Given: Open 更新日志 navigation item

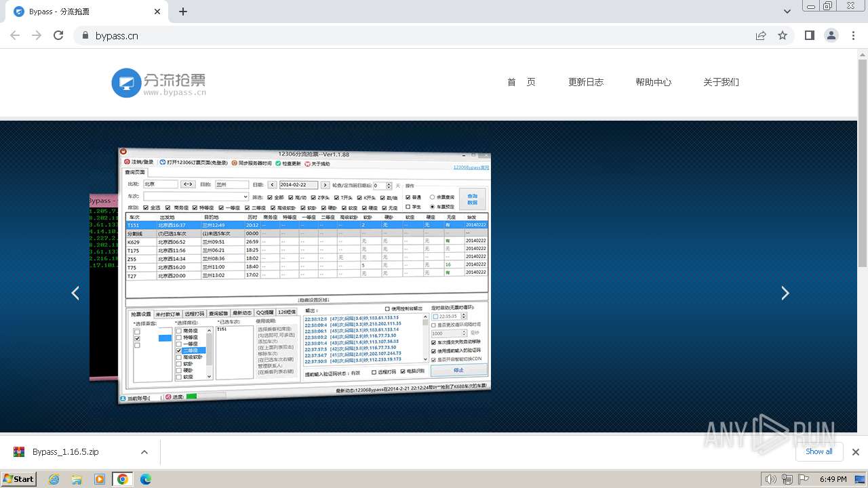Looking at the screenshot, I should pos(586,82).
